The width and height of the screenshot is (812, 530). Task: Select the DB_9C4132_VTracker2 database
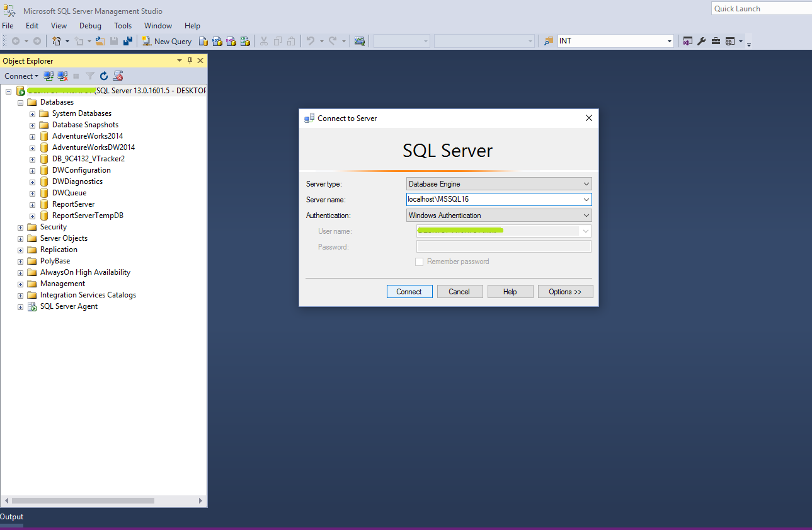pos(88,159)
